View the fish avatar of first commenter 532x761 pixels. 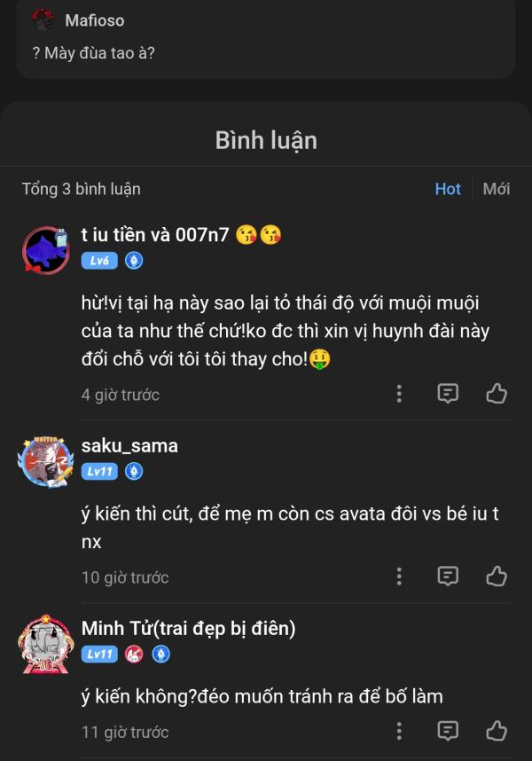coord(45,250)
